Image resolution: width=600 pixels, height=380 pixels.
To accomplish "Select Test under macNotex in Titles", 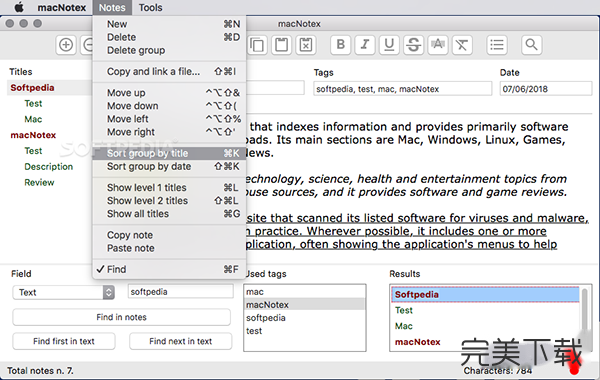I will click(33, 151).
